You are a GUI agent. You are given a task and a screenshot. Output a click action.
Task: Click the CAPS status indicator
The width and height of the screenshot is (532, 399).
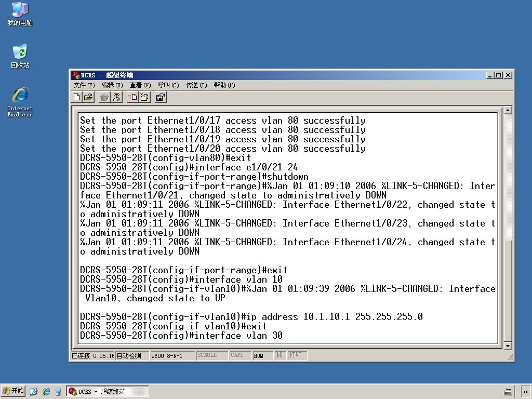click(x=240, y=355)
